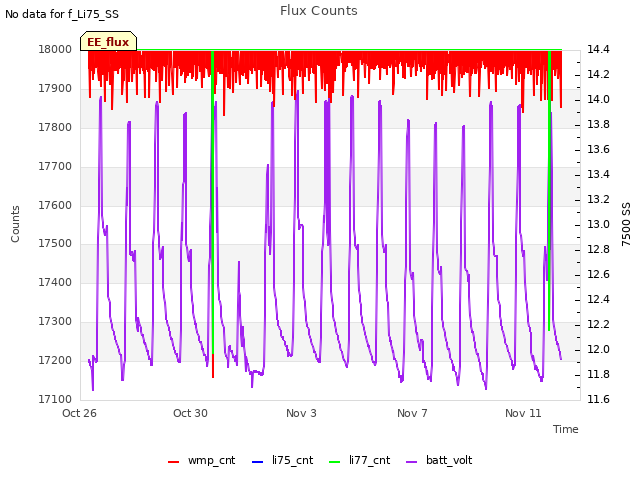Image resolution: width=640 pixels, height=480 pixels.
Task: Click the 17400 counts tick label
Action: click(55, 282)
